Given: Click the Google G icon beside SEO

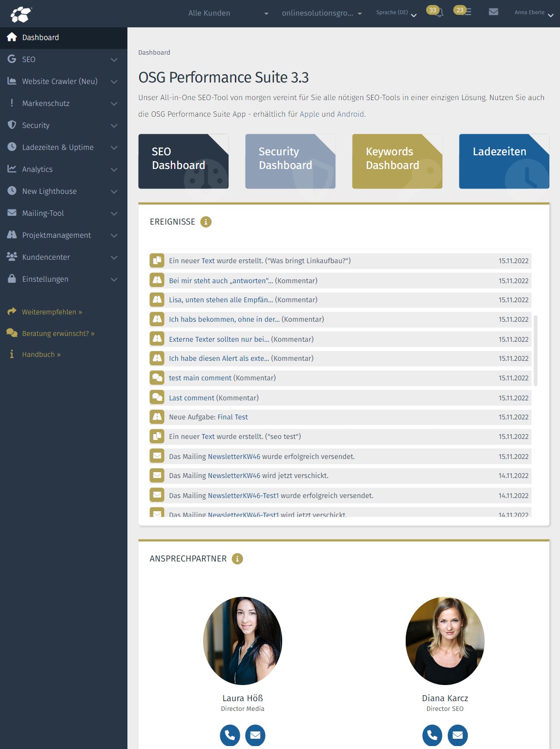Looking at the screenshot, I should 12,59.
